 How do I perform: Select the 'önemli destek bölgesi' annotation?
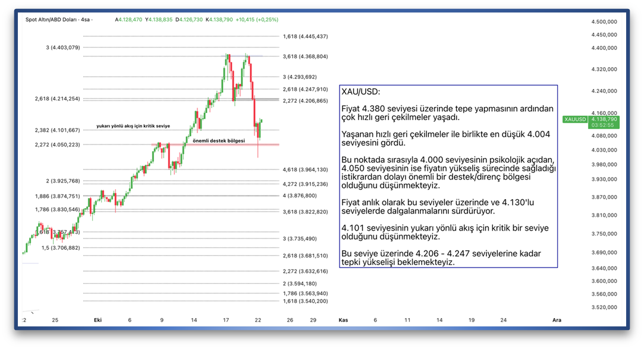coord(219,141)
